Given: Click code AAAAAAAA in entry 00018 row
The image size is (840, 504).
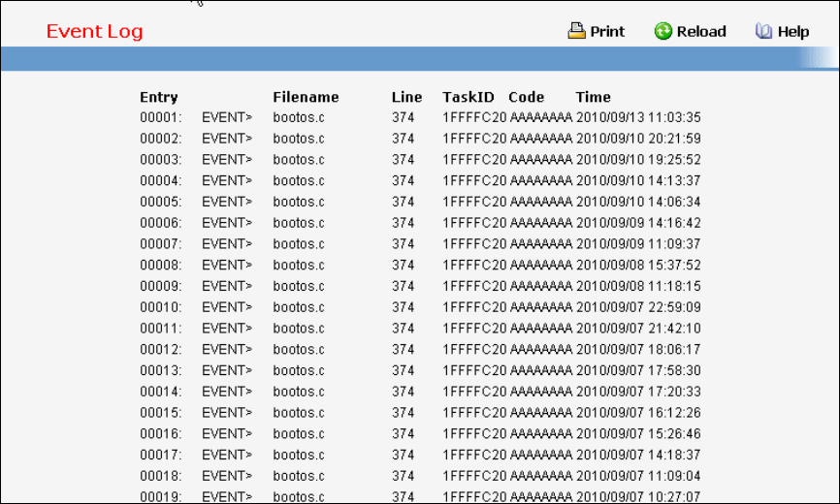Looking at the screenshot, I should tap(541, 476).
